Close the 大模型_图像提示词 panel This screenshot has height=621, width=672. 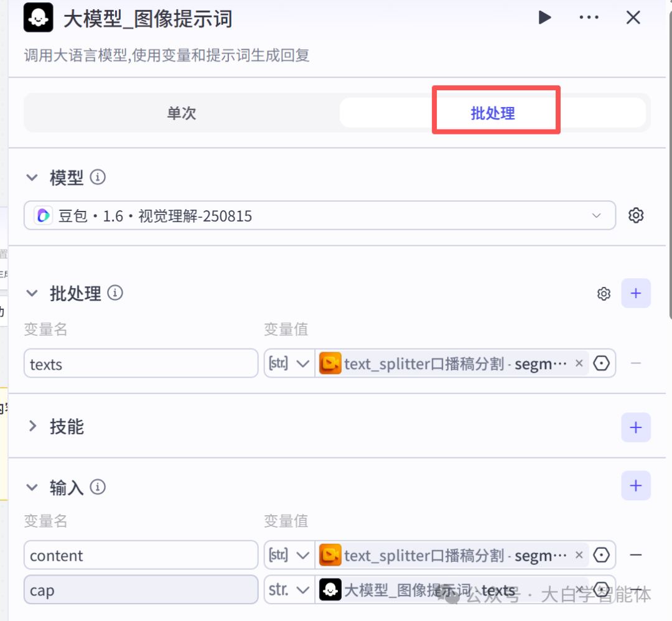633,17
